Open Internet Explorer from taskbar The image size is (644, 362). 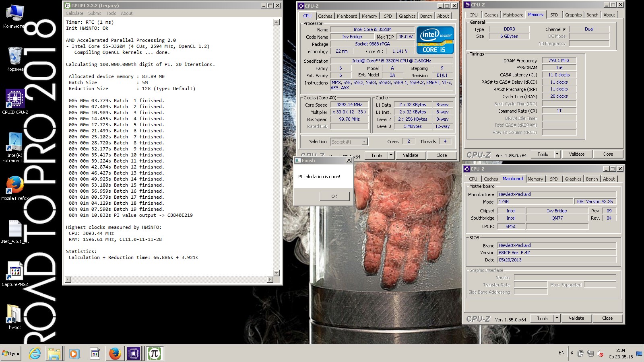[35, 354]
